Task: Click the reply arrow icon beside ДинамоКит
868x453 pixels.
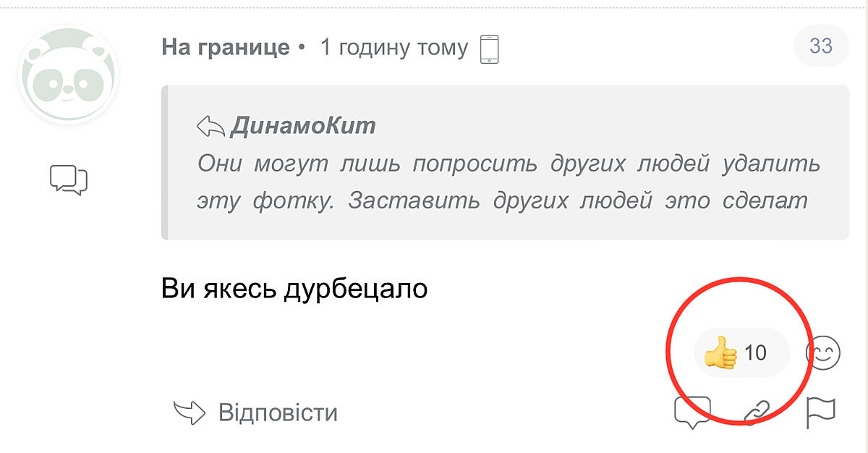Action: (x=211, y=127)
